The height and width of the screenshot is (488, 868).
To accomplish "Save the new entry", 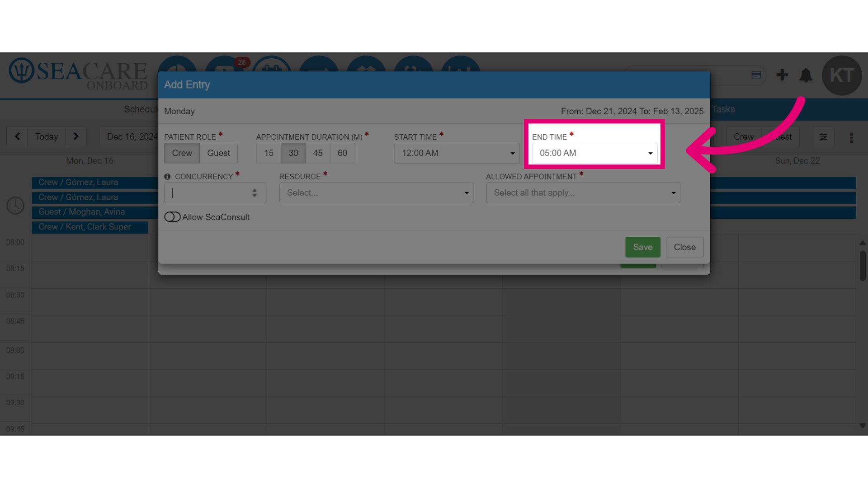I will coord(643,247).
